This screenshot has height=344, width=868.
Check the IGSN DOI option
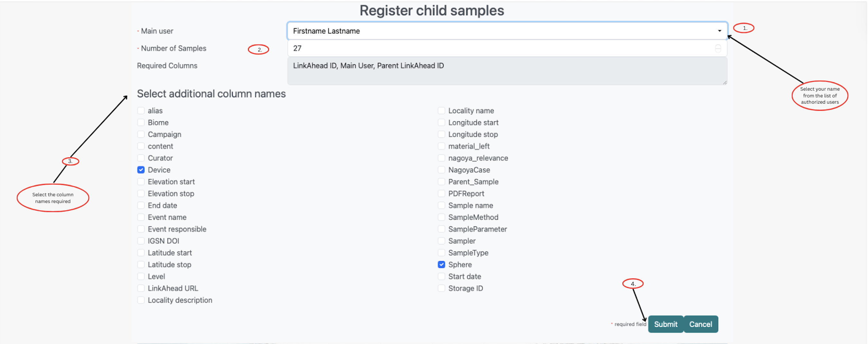click(141, 241)
